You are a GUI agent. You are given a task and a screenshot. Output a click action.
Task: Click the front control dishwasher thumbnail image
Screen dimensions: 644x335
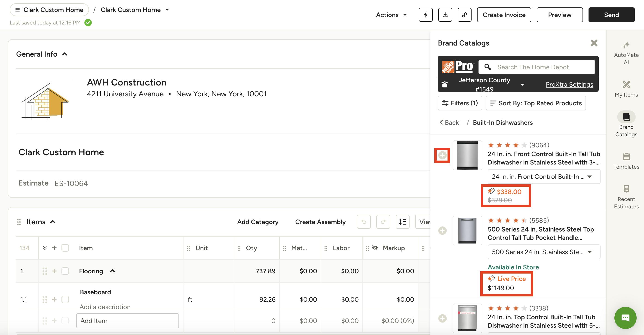467,155
